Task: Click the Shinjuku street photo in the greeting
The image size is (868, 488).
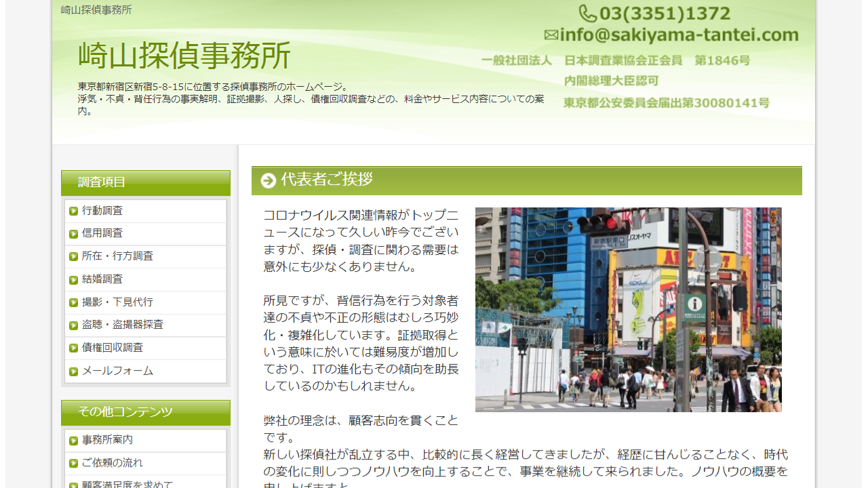Action: [628, 308]
